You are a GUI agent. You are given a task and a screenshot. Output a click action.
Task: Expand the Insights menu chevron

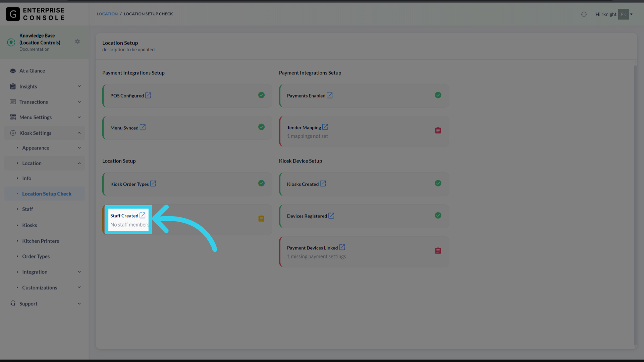point(79,86)
